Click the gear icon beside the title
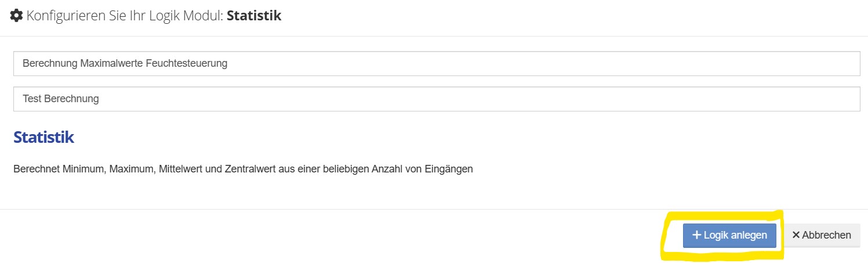This screenshot has width=868, height=263. 16,16
